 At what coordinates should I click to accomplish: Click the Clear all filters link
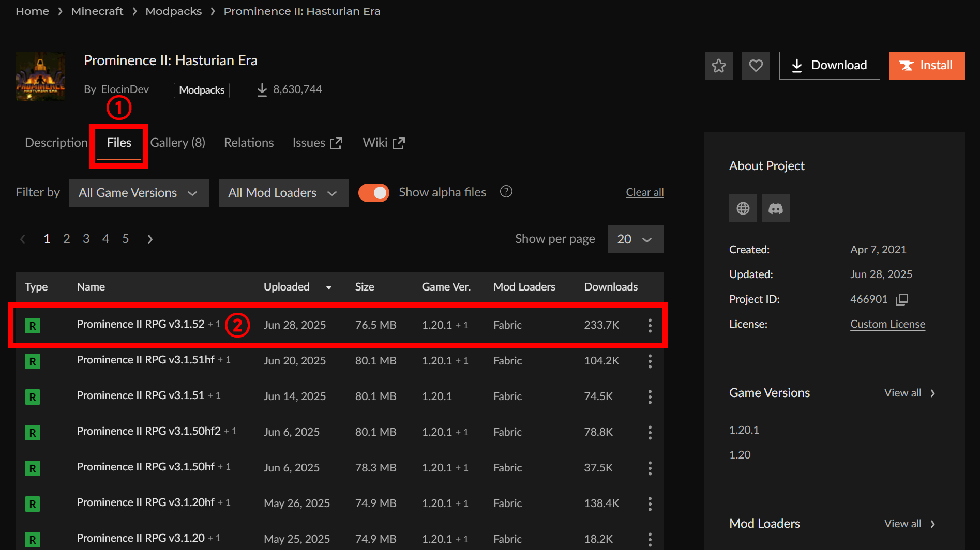(644, 192)
